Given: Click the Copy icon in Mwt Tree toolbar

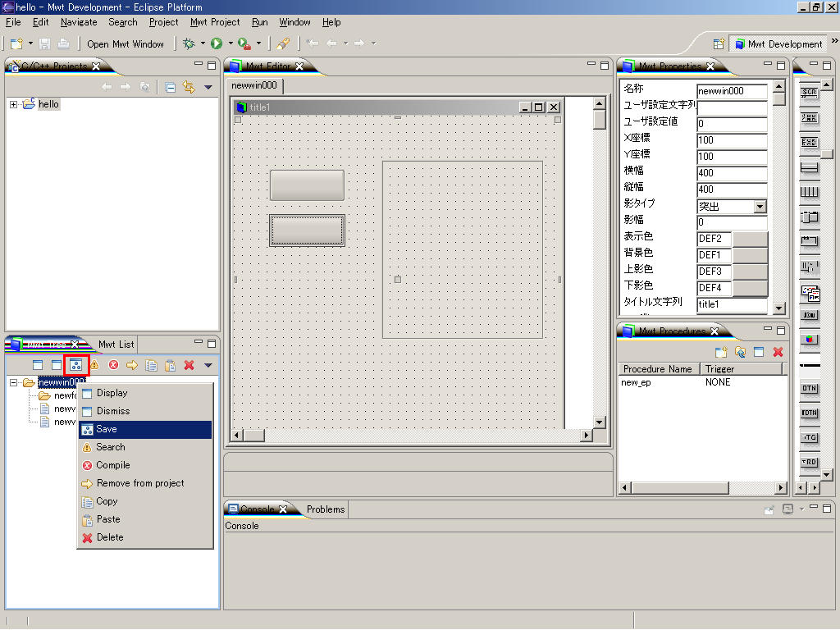Looking at the screenshot, I should click(151, 365).
